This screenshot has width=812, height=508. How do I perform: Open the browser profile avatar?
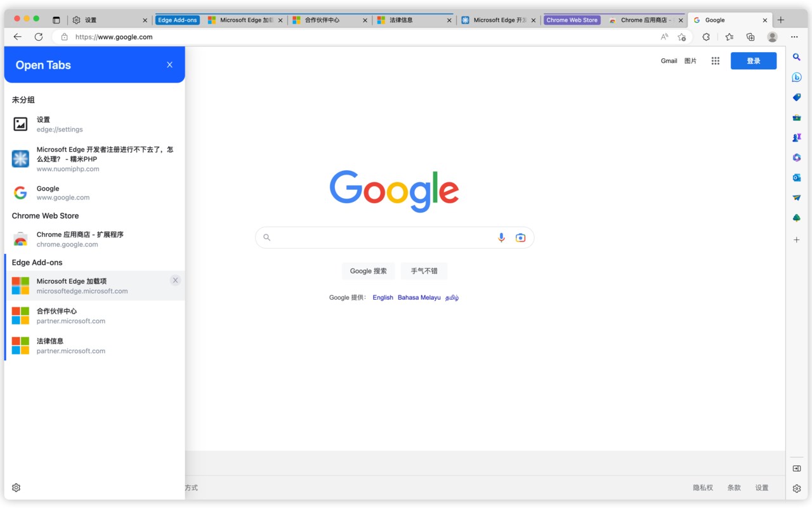(772, 37)
